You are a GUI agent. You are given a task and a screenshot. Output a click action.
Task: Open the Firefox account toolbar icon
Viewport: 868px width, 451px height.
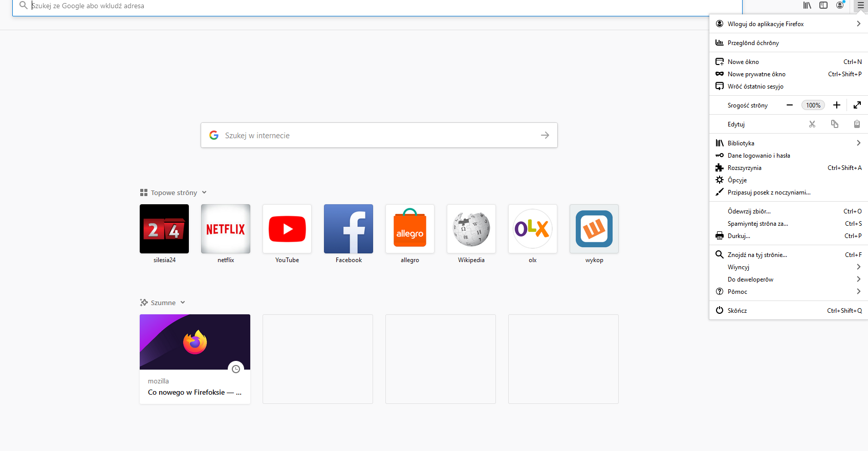pyautogui.click(x=840, y=5)
